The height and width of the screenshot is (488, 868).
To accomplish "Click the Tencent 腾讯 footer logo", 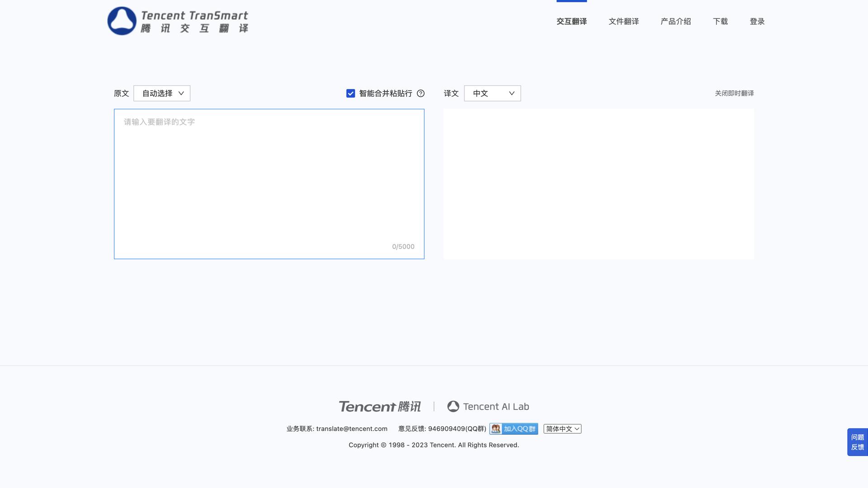I will [380, 407].
